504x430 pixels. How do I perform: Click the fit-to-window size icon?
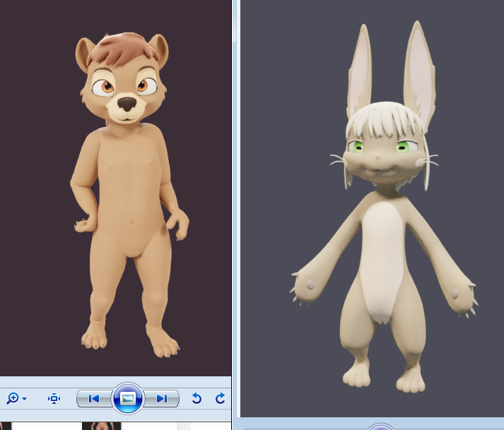coord(54,398)
